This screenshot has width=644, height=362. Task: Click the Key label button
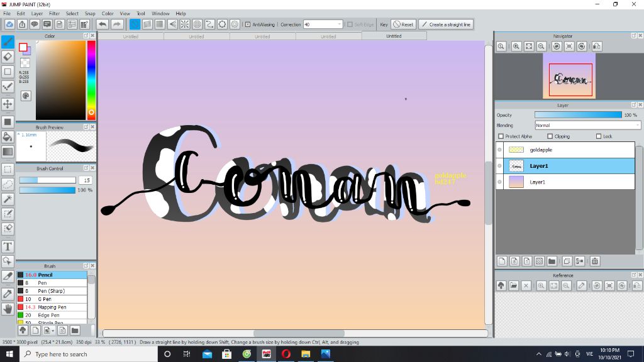[384, 25]
